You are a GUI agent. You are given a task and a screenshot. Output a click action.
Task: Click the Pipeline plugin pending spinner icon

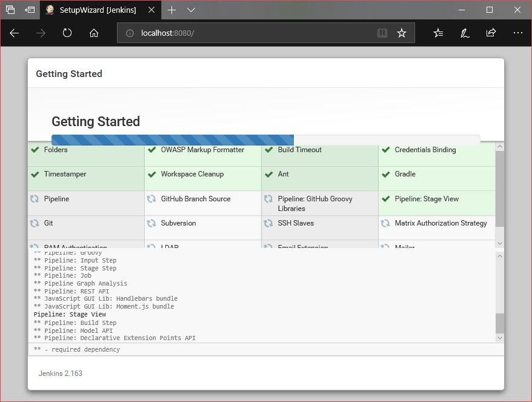(x=35, y=199)
